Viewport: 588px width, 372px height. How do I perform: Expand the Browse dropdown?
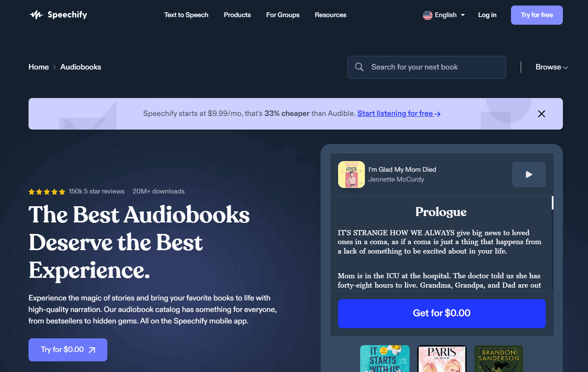[551, 67]
